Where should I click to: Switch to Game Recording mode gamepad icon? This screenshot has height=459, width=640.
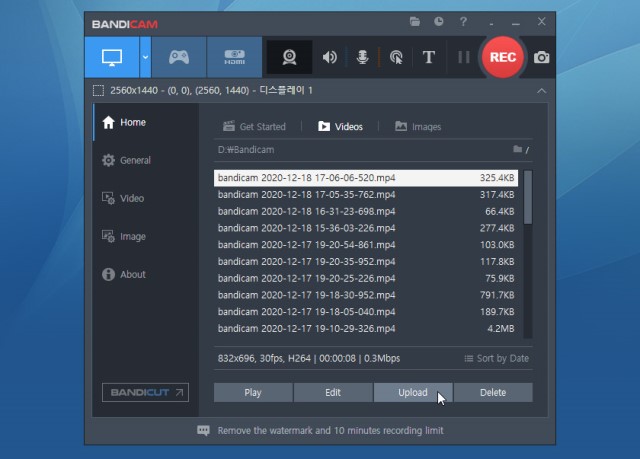[x=179, y=57]
